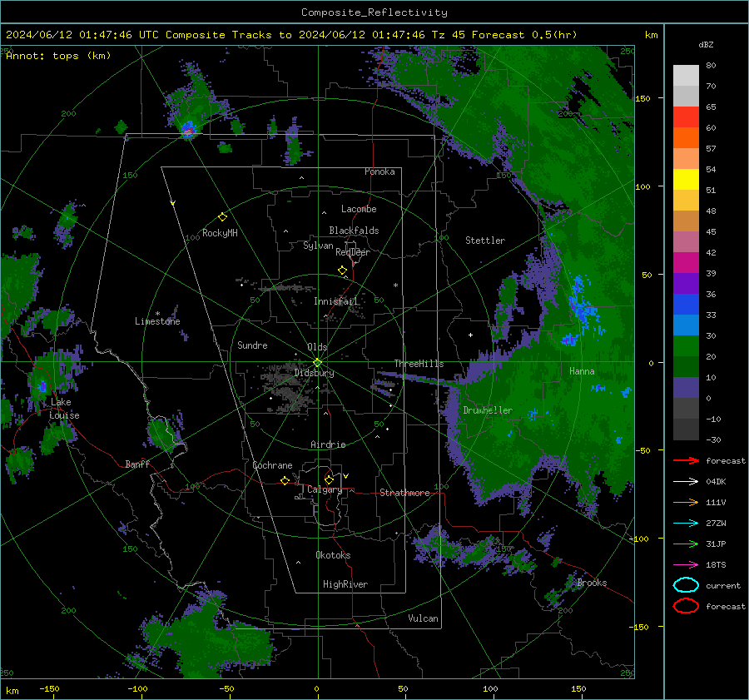Click the magenta swatch between 42 and 39
Screen dimensions: 749x700
click(x=686, y=263)
